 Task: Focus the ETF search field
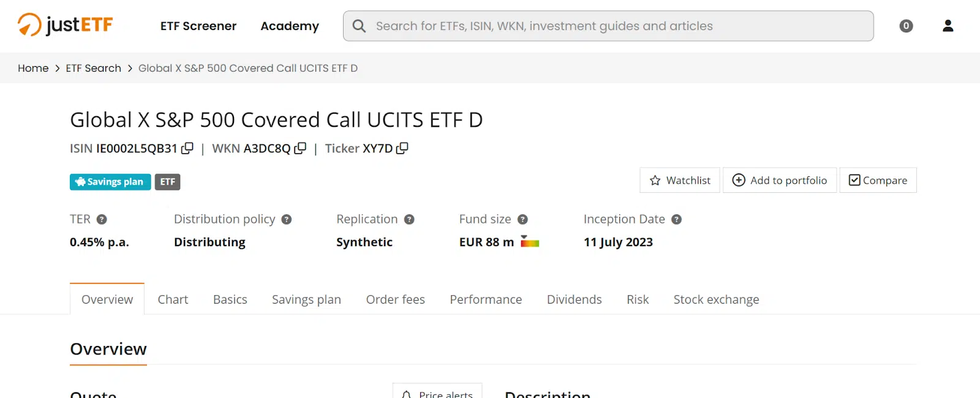tap(608, 26)
